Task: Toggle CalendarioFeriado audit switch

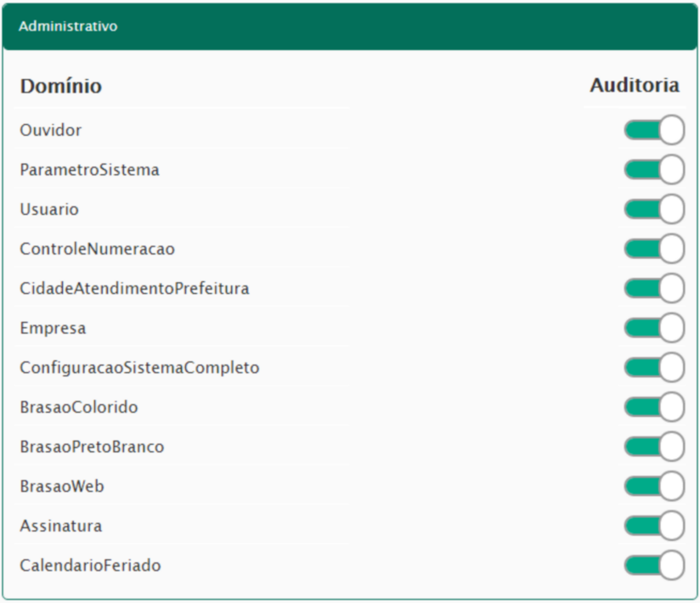Action: pos(653,565)
